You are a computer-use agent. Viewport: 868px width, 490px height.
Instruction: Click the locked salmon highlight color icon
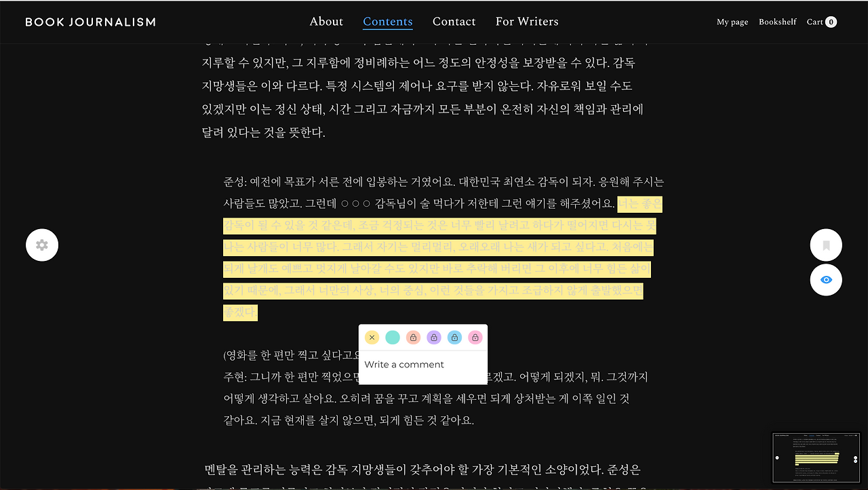click(413, 337)
